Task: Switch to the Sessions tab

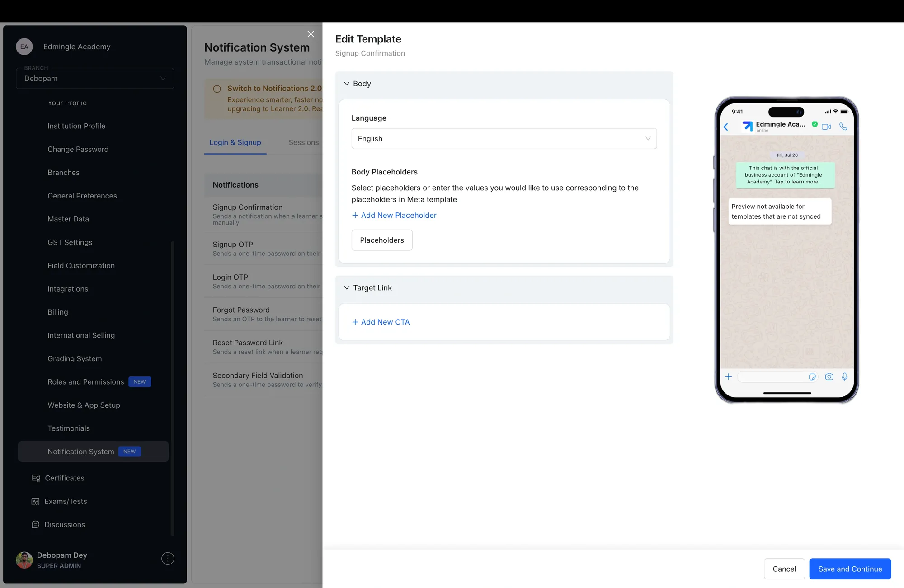Action: pyautogui.click(x=303, y=143)
